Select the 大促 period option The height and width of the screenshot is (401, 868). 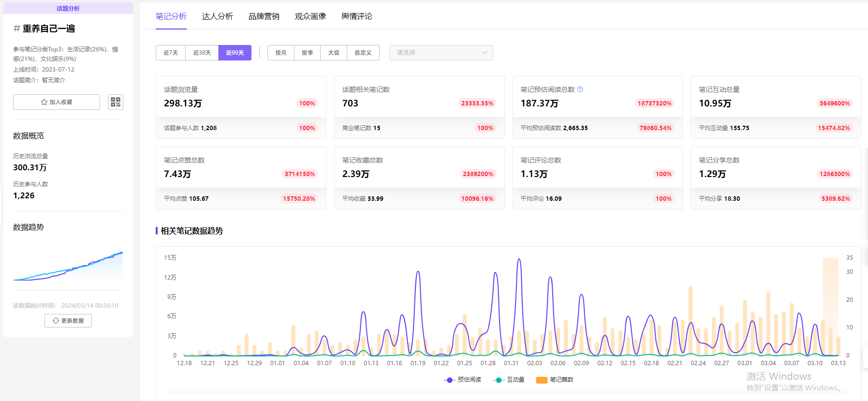(334, 53)
